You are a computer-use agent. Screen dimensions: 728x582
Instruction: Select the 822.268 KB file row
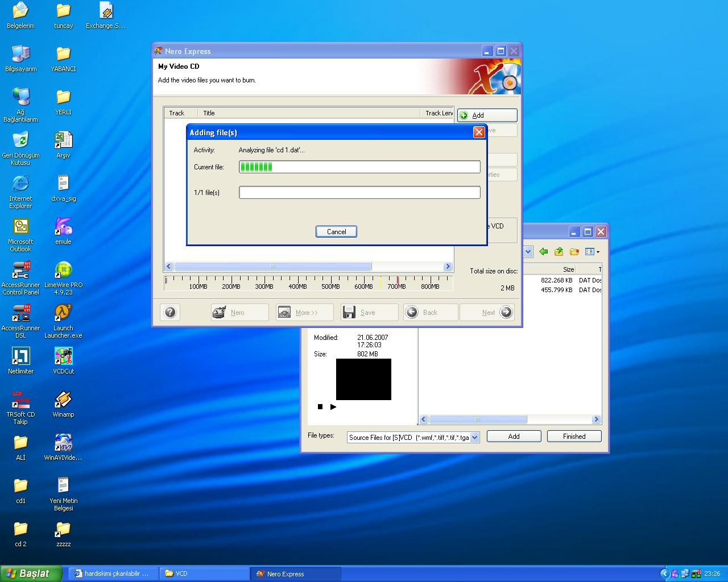coord(562,280)
